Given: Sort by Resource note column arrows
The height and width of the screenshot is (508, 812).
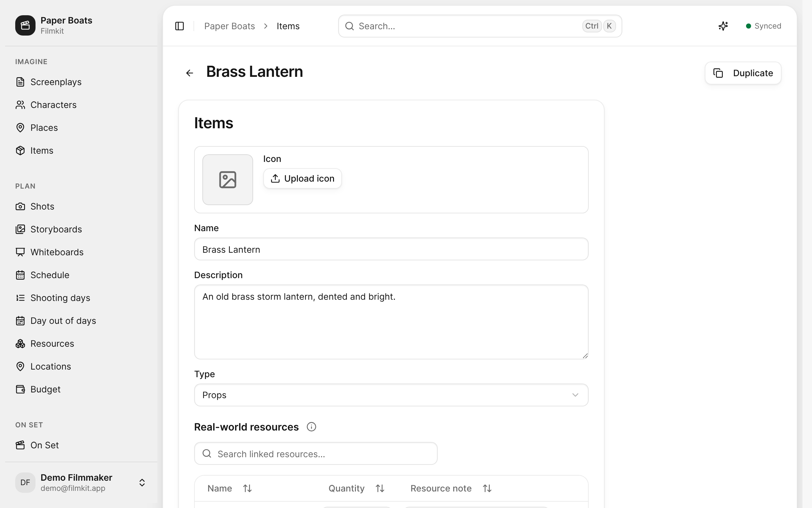Looking at the screenshot, I should [487, 488].
